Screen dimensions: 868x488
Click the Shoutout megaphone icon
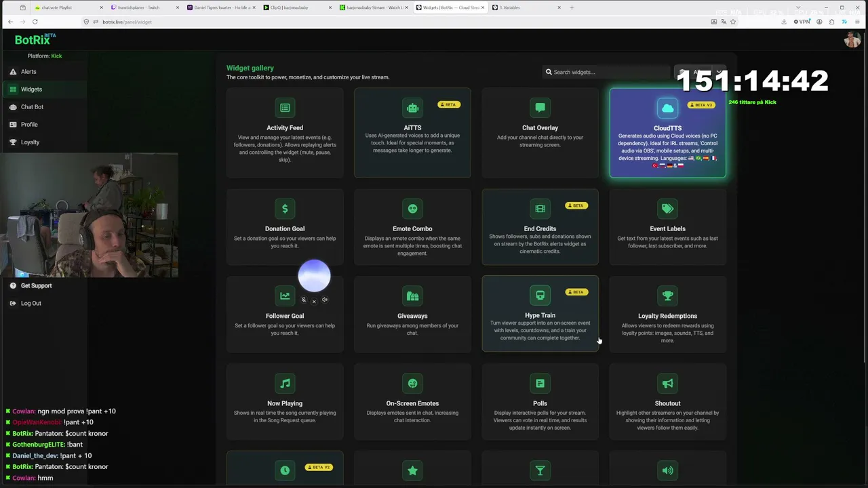(x=667, y=384)
